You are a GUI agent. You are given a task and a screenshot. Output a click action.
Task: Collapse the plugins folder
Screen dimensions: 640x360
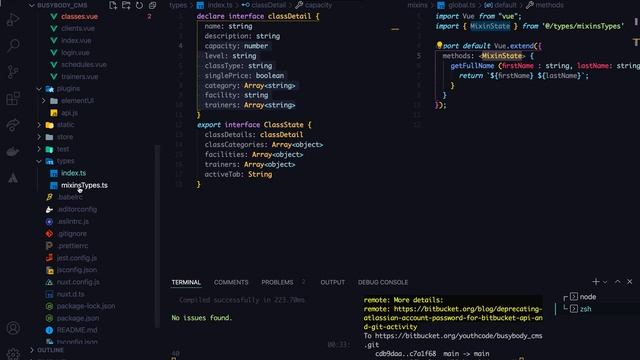[x=39, y=89]
